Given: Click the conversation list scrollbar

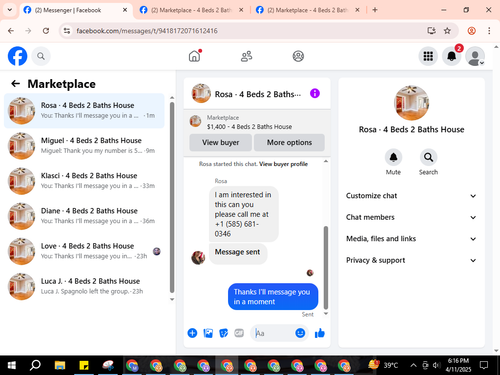Looking at the screenshot, I should pos(172,197).
